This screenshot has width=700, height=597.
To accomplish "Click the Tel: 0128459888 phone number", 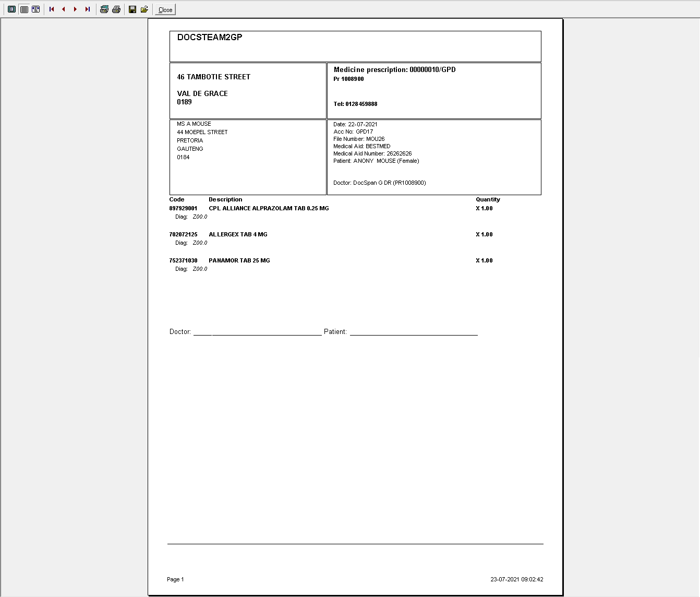I will point(355,104).
